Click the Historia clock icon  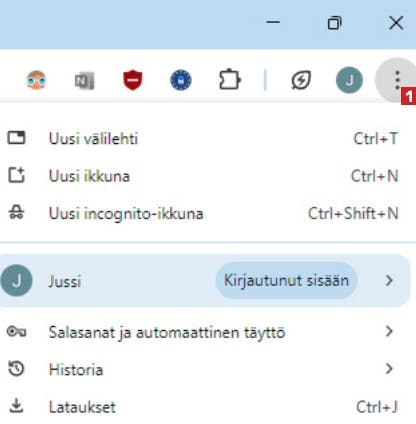[16, 369]
